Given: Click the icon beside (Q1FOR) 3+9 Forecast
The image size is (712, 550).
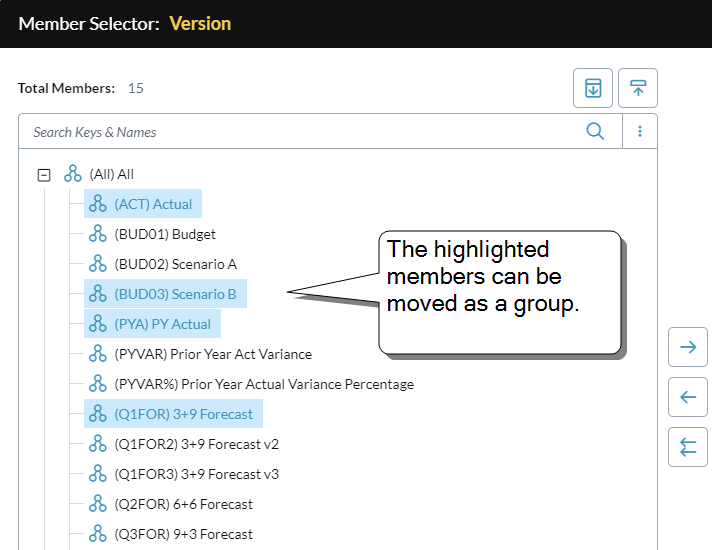Looking at the screenshot, I should tap(98, 413).
